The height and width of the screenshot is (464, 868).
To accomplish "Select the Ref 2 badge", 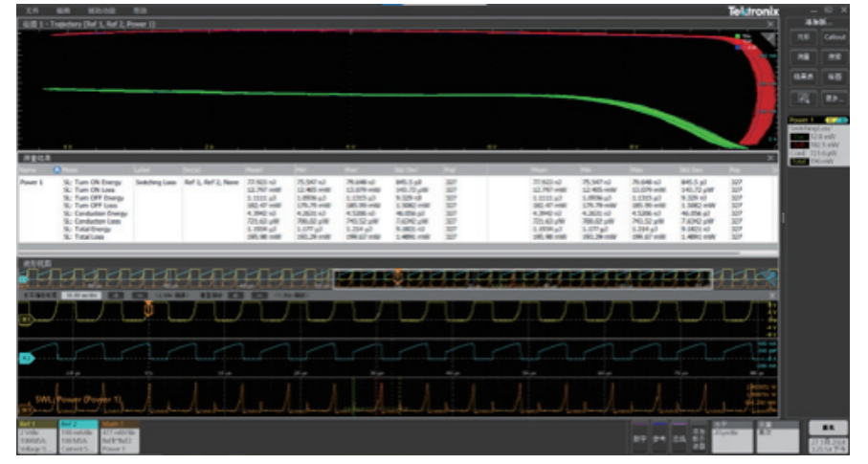I will 77,435.
